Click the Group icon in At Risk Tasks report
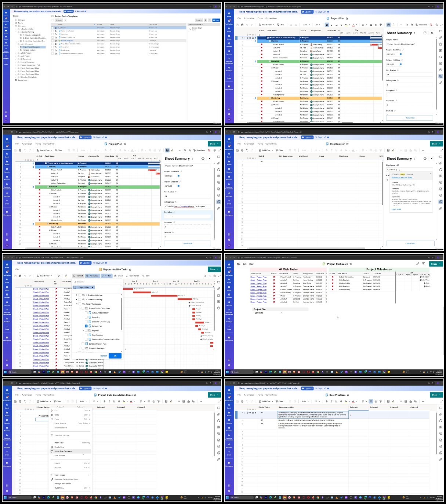 click(x=116, y=276)
